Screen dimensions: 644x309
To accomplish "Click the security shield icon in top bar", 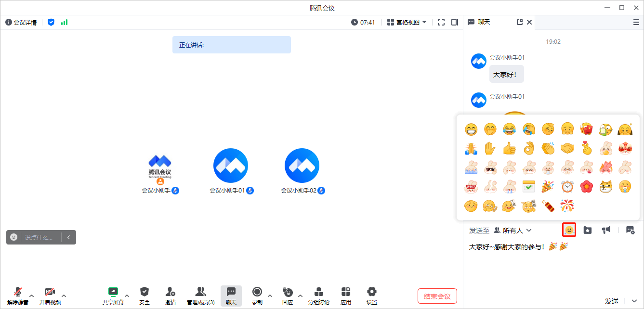I will (51, 22).
